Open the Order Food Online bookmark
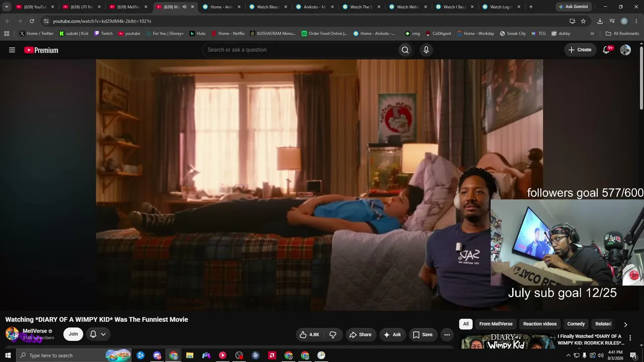This screenshot has height=362, width=644. [325, 34]
